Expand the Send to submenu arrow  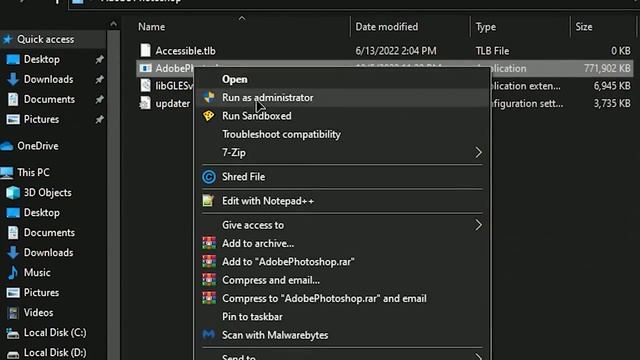478,357
